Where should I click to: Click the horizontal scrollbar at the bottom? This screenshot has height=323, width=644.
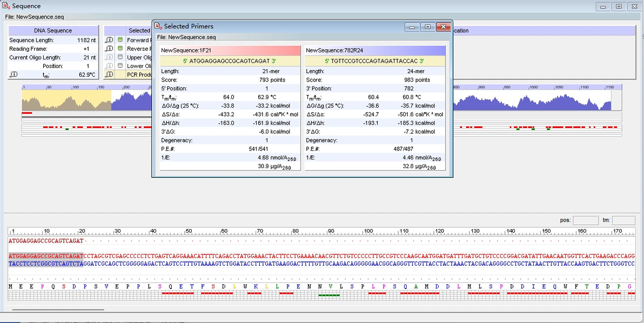(x=58, y=309)
